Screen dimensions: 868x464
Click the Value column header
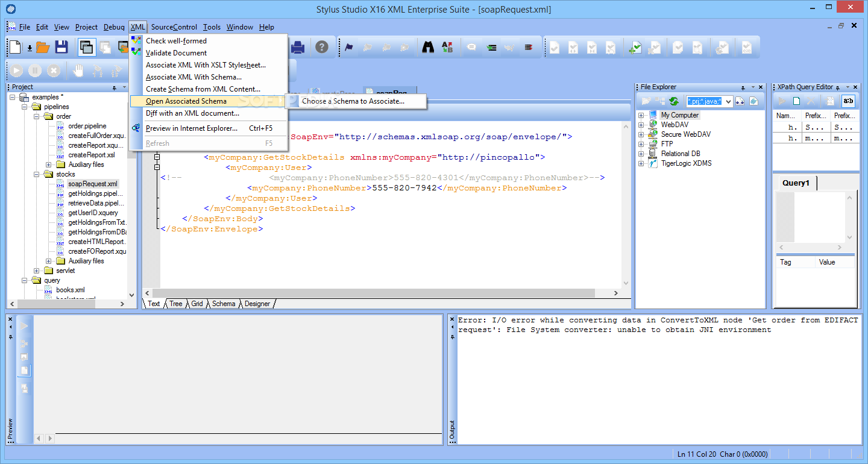pos(835,262)
